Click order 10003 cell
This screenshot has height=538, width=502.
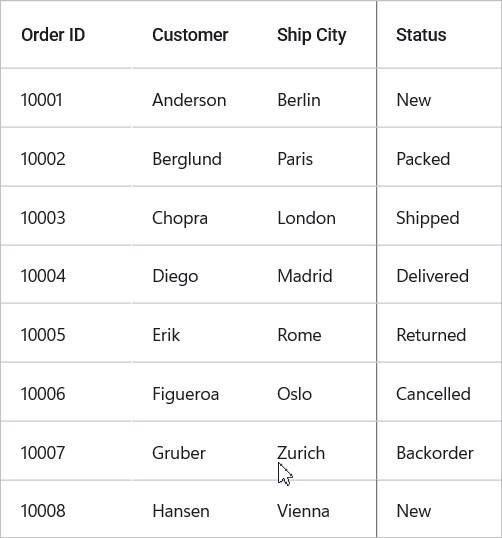[66, 216]
